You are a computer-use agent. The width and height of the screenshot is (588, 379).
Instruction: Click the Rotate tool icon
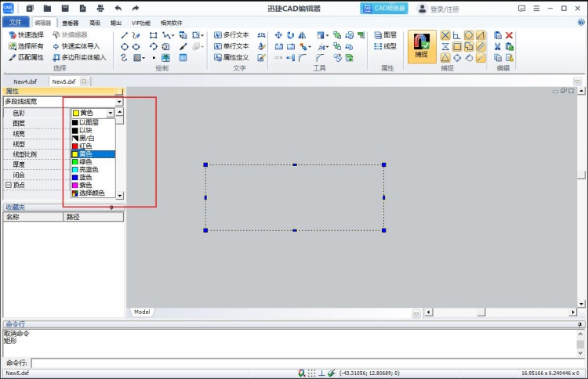pos(290,35)
